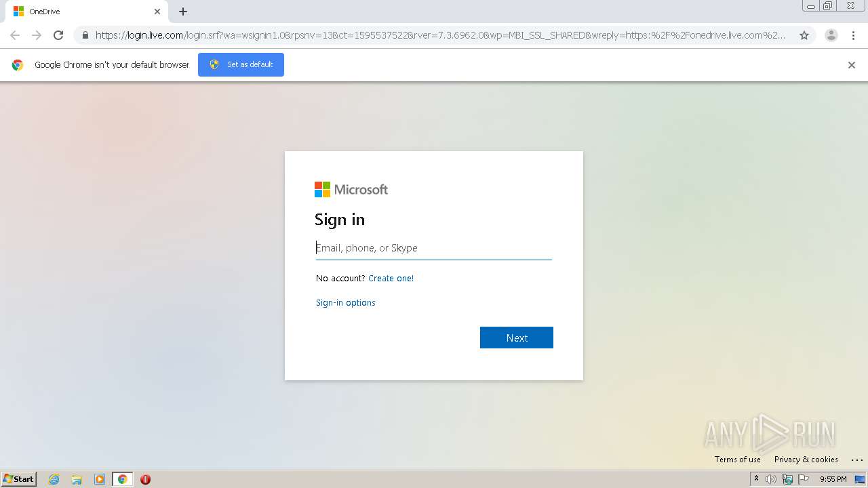Click the Chrome logo in infobar
This screenshot has width=868, height=488.
[x=18, y=65]
